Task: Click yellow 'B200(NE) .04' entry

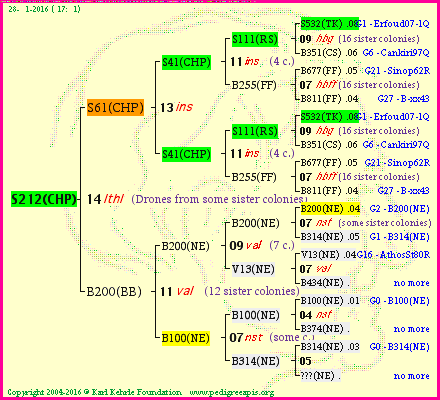Action: pos(330,209)
